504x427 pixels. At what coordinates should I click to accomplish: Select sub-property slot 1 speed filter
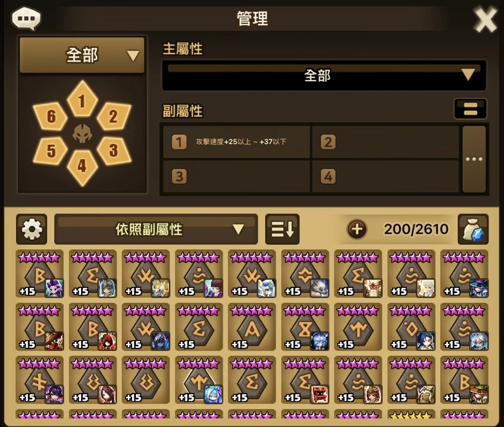click(x=236, y=142)
